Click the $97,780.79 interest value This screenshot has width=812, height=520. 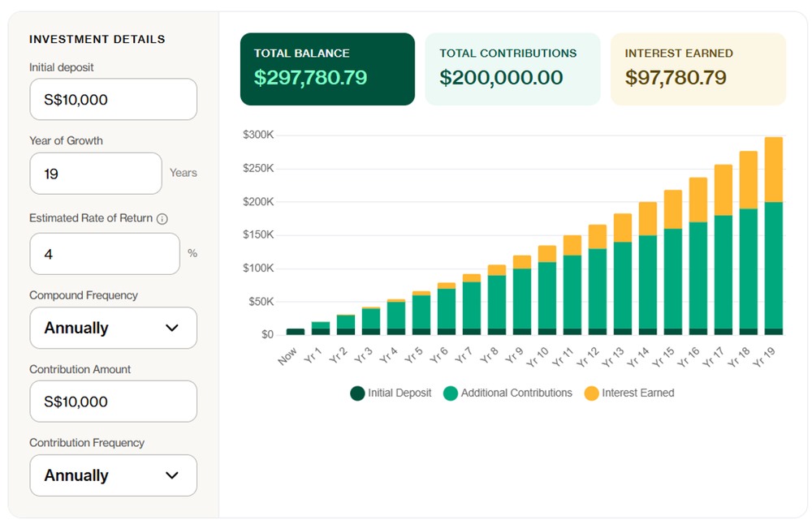(x=676, y=78)
